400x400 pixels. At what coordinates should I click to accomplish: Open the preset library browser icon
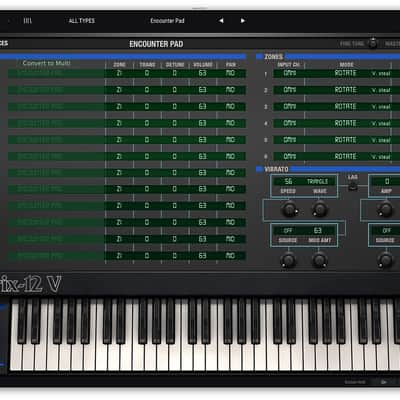coord(28,21)
